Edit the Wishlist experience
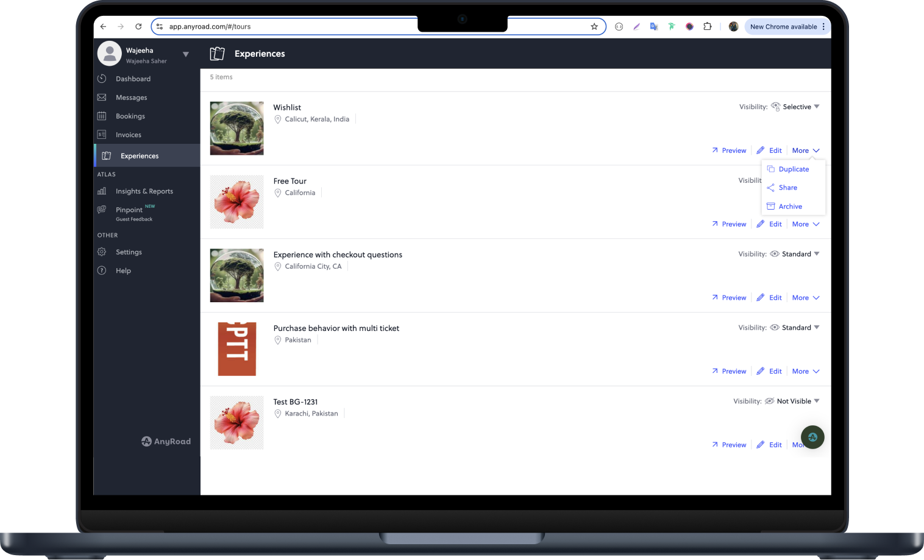924x560 pixels. pyautogui.click(x=769, y=151)
